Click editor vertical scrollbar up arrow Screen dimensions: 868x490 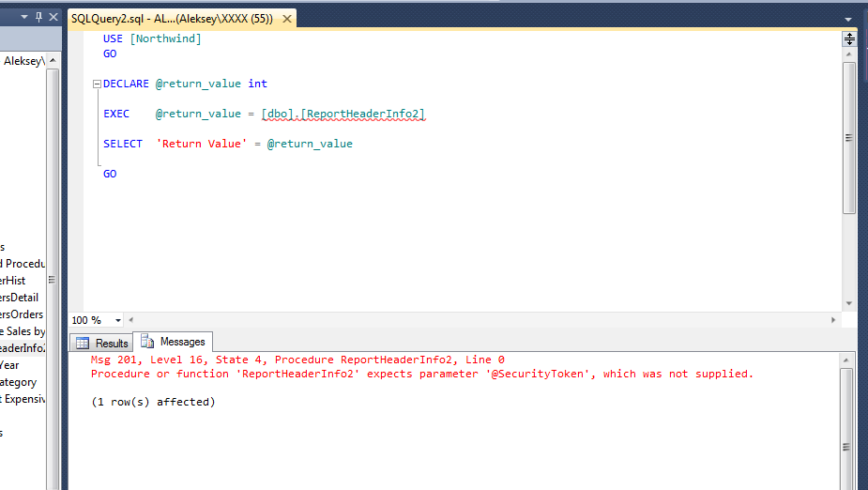tap(848, 54)
